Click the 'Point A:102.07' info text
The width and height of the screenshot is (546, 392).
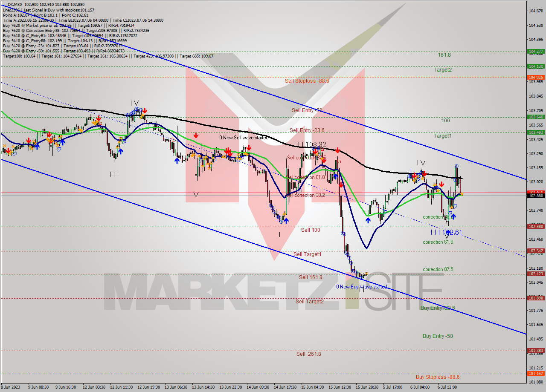coord(17,15)
